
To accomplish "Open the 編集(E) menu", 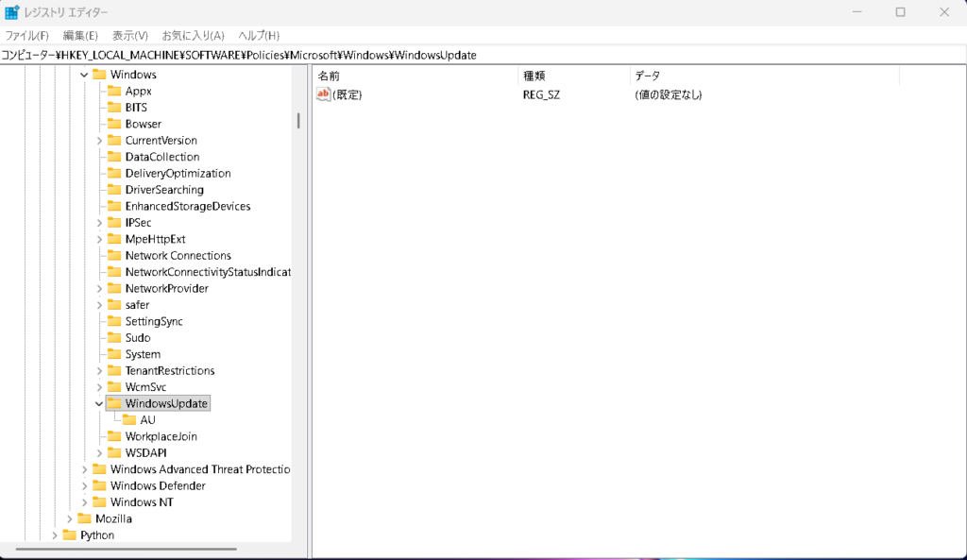I will [x=80, y=36].
